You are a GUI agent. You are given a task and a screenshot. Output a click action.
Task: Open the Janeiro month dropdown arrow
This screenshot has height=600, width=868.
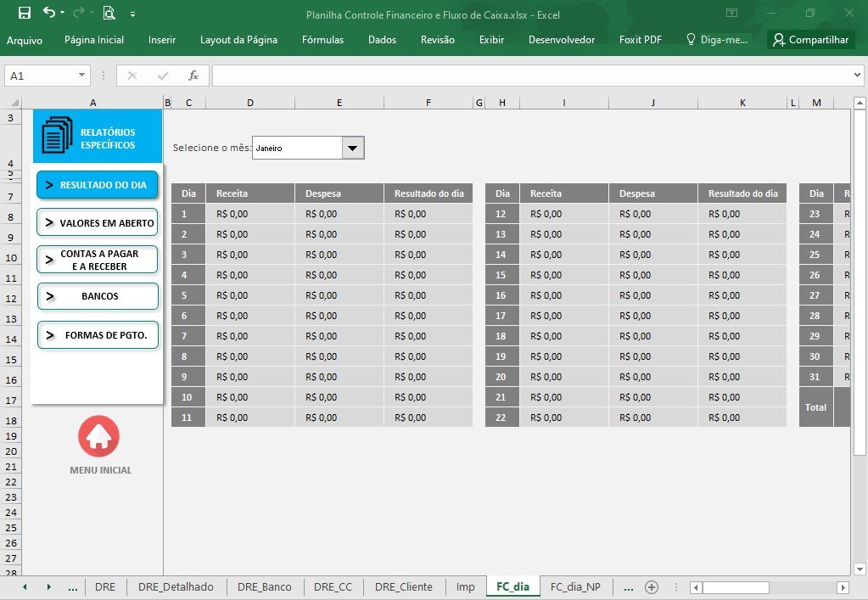tap(353, 148)
